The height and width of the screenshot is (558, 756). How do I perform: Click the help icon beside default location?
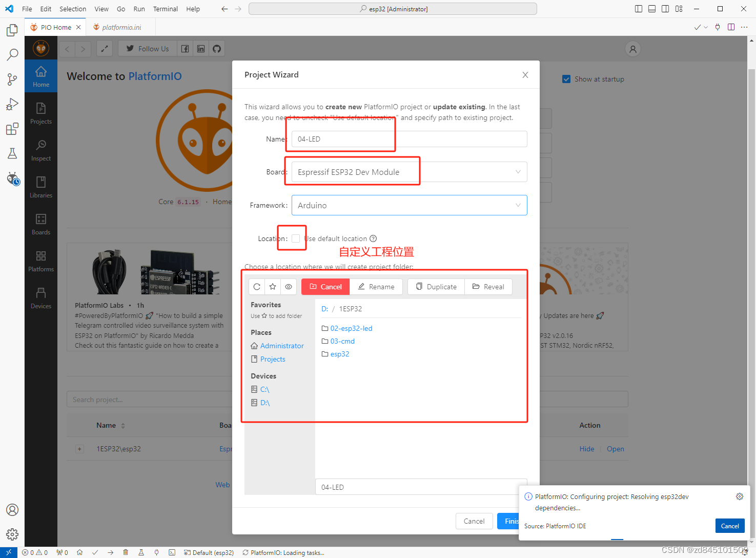(x=373, y=238)
